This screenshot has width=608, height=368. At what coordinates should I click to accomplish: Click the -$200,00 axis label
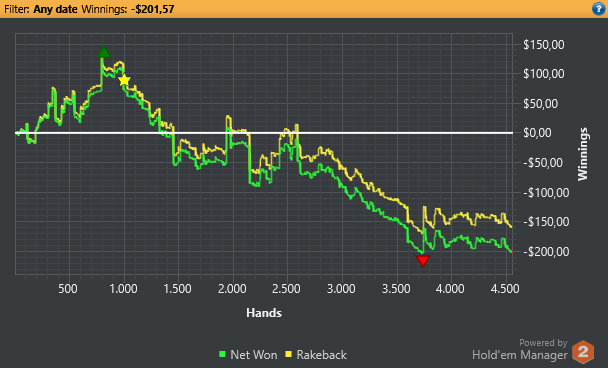(x=546, y=252)
